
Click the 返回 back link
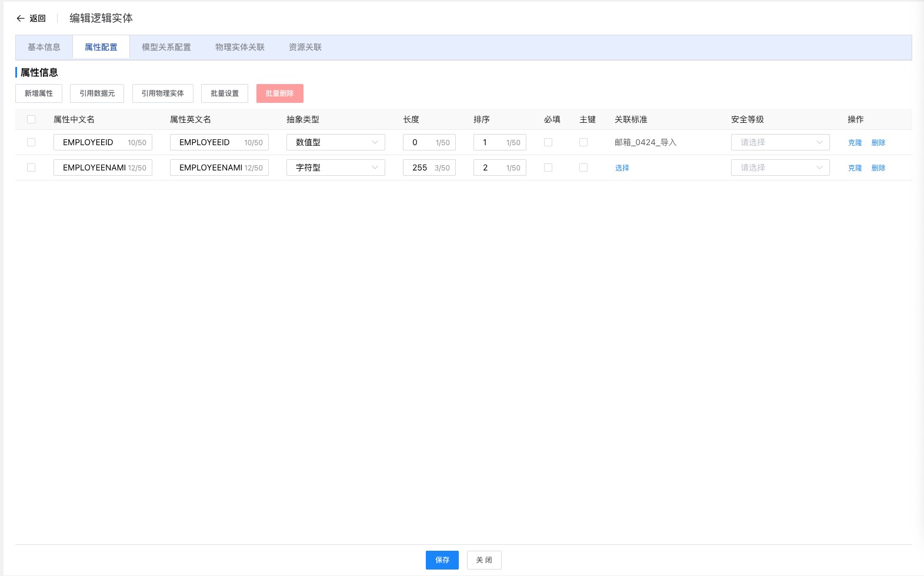(38, 18)
